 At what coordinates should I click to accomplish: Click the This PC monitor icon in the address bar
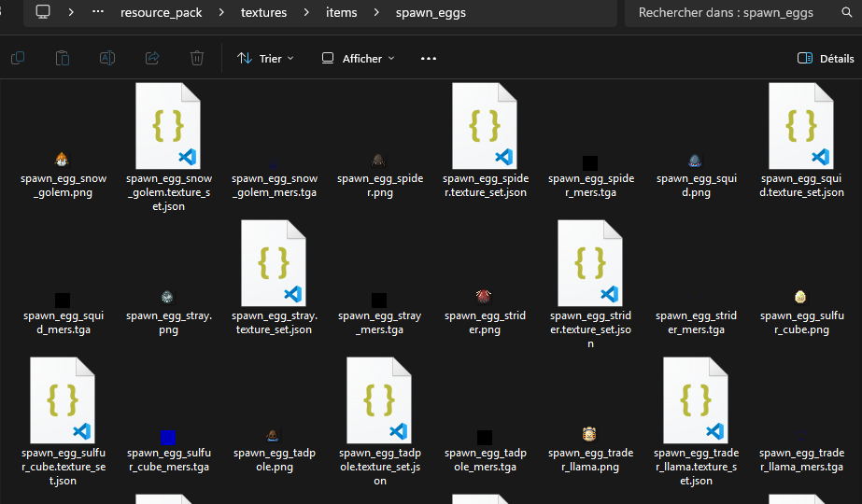click(x=43, y=11)
